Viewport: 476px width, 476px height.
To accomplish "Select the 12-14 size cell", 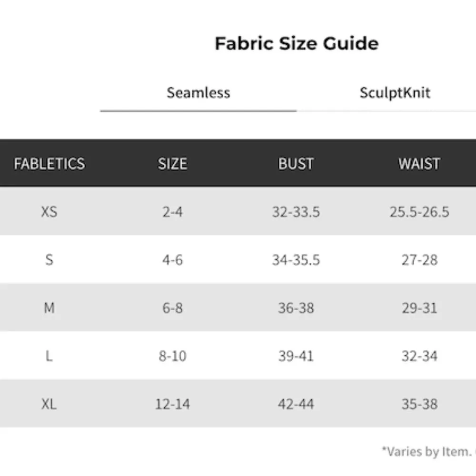I will click(172, 404).
